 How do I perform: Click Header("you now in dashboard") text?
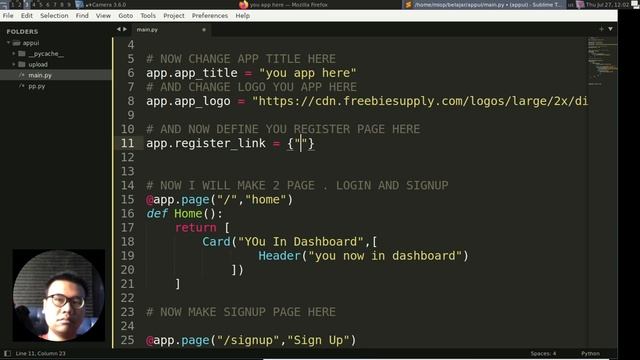(x=363, y=256)
